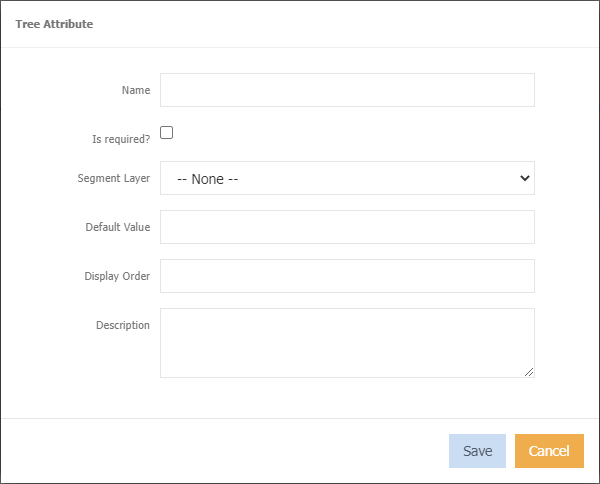Click into the Display Order field
600x484 pixels.
click(x=347, y=276)
